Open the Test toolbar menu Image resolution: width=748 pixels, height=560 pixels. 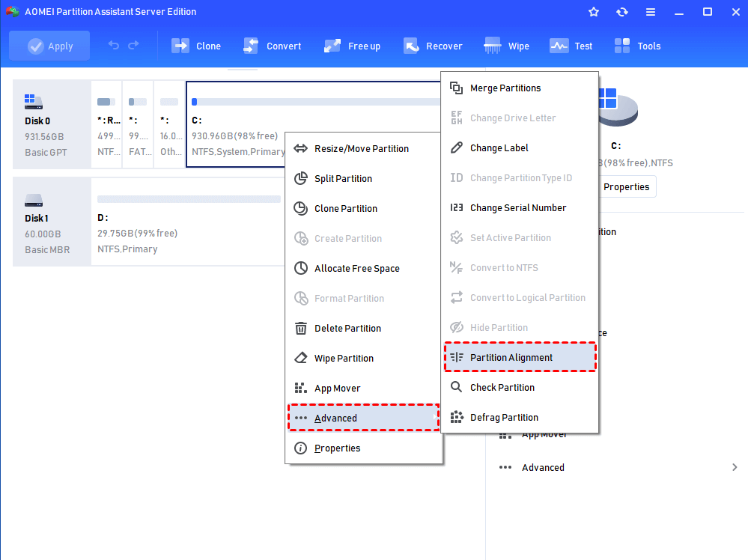(x=571, y=46)
